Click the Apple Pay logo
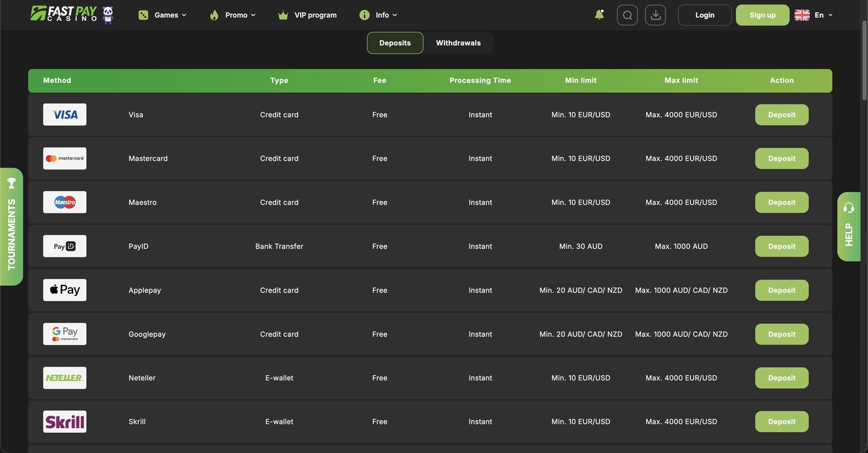The image size is (868, 453). point(65,290)
